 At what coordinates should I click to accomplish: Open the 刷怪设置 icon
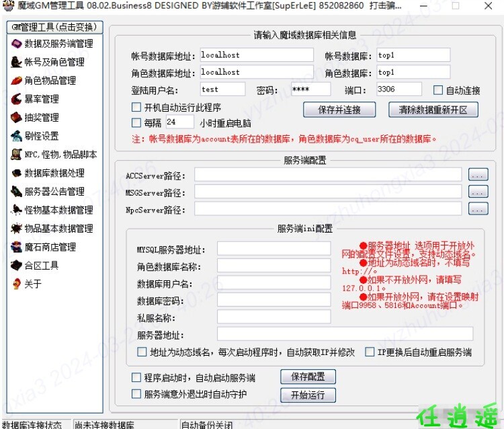point(16,136)
